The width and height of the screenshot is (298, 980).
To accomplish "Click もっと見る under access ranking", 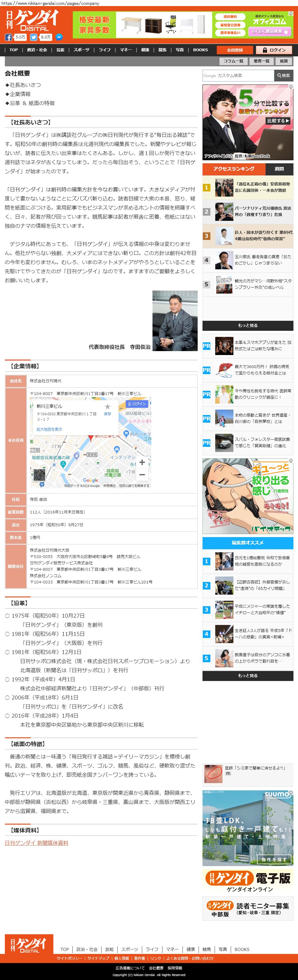I will coord(248,325).
